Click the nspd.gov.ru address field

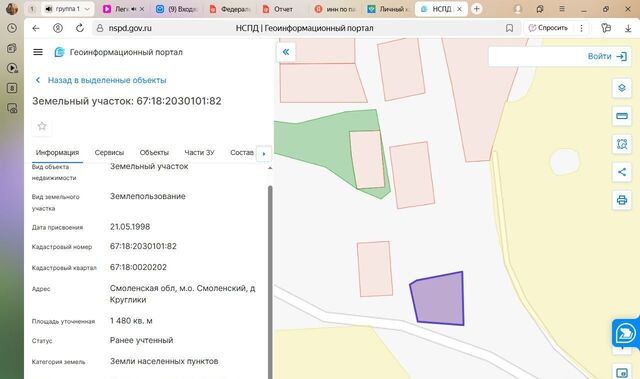(130, 28)
